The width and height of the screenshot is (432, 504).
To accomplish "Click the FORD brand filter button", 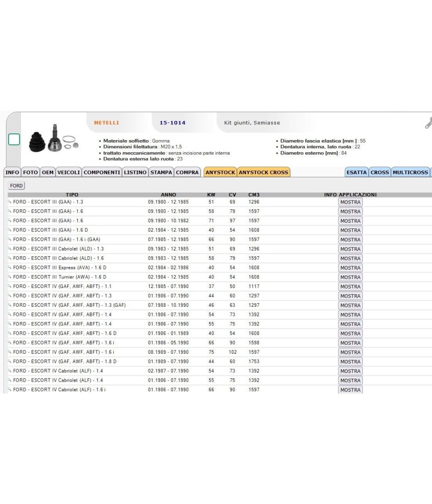I will coord(16,186).
